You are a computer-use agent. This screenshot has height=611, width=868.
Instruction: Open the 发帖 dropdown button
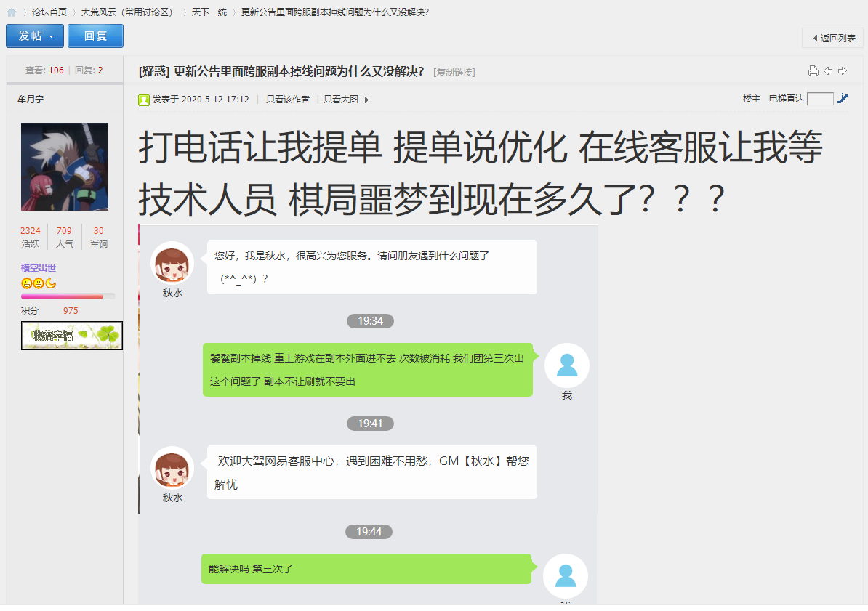point(35,36)
